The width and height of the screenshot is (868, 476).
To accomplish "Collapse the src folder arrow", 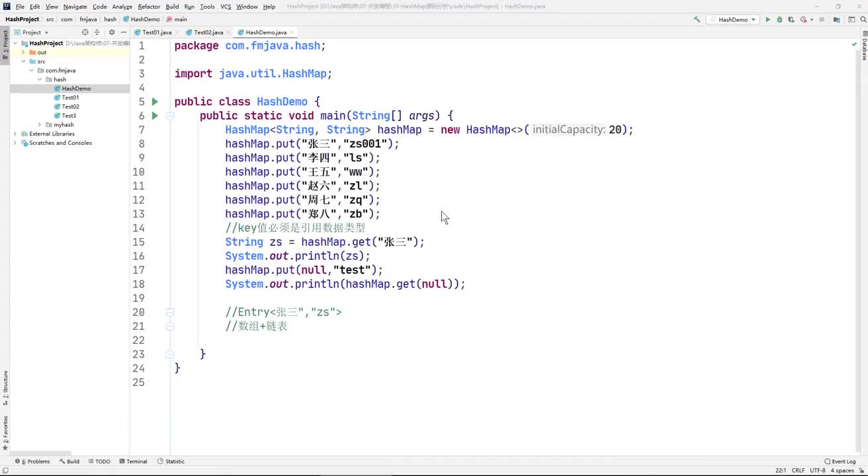I will (24, 61).
